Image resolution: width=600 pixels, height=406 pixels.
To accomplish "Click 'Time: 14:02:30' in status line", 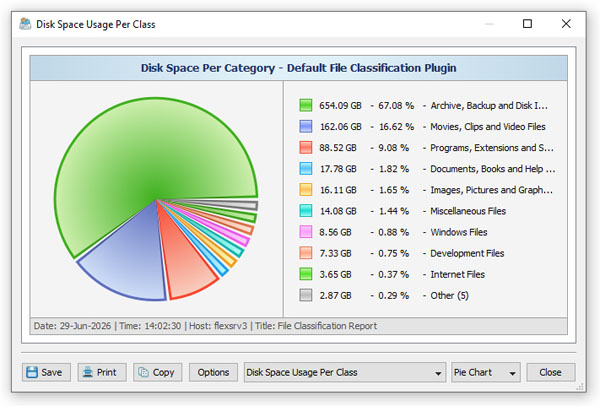I will pyautogui.click(x=150, y=326).
